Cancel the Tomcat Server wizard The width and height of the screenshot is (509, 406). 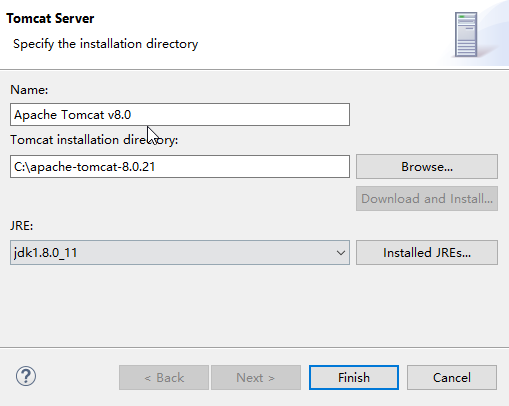452,378
